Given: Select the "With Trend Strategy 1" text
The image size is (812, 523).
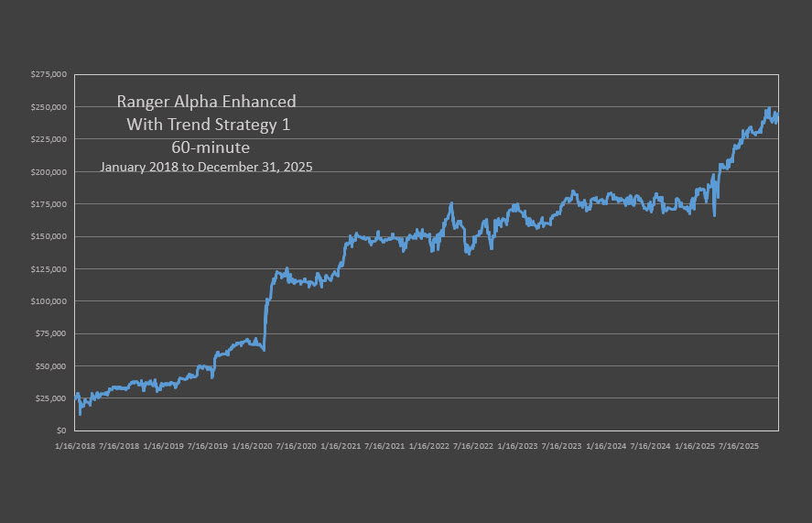Looking at the screenshot, I should [208, 124].
